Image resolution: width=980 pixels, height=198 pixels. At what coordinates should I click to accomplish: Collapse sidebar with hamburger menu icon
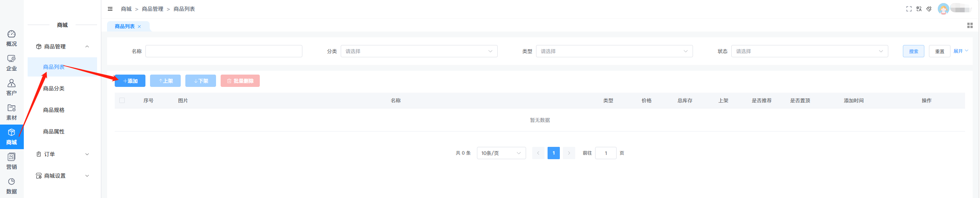point(110,9)
